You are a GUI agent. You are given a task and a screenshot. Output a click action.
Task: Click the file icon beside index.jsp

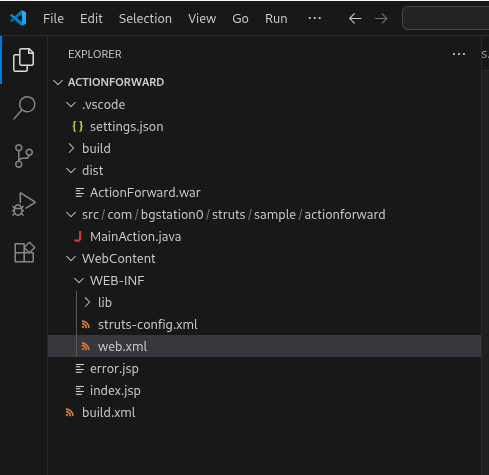pyautogui.click(x=80, y=391)
